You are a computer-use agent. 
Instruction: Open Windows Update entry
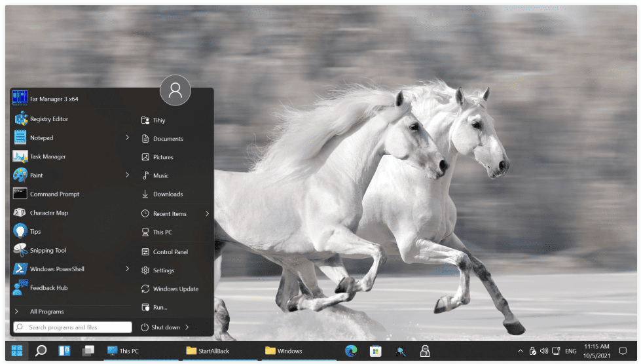pos(175,289)
